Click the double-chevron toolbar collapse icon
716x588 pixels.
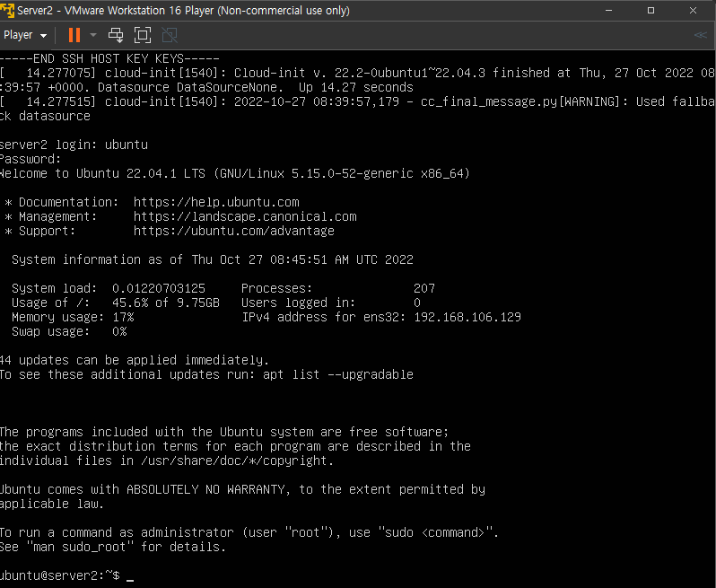(700, 35)
